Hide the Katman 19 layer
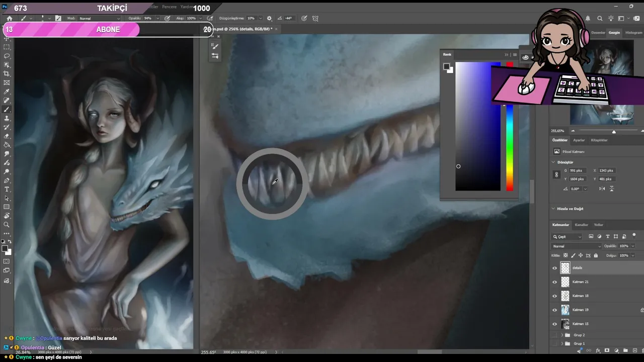The height and width of the screenshot is (362, 644). (555, 310)
